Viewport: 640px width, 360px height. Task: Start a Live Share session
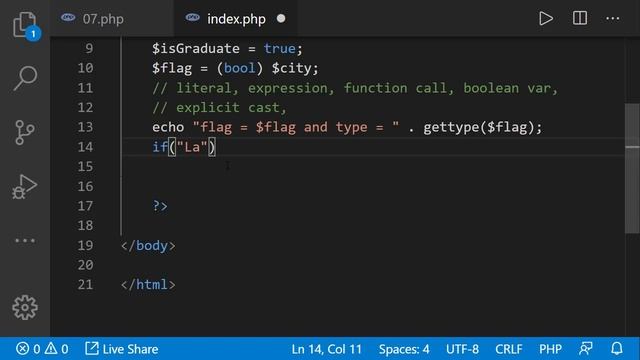coord(122,349)
